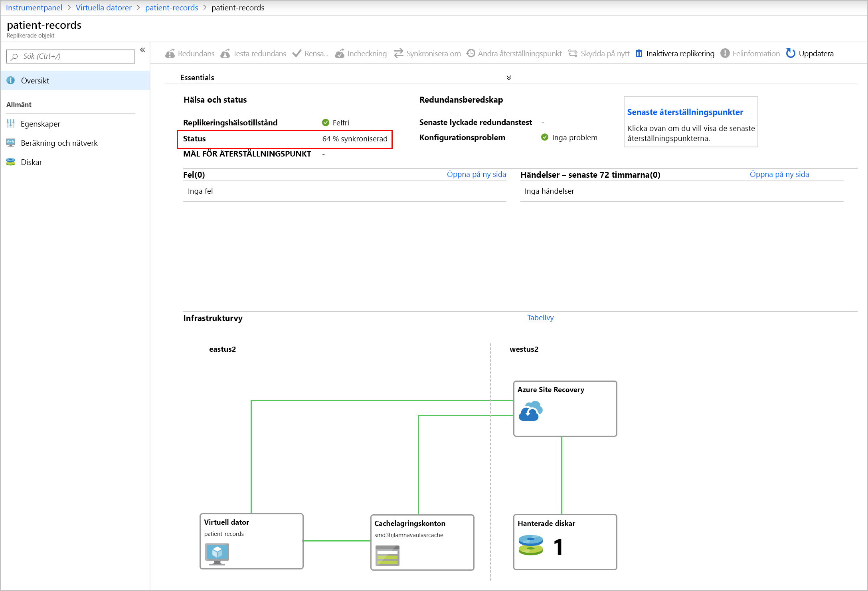Viewport: 868px width, 591px height.
Task: Open the blue patient-records breadcrumb link
Action: [x=171, y=8]
